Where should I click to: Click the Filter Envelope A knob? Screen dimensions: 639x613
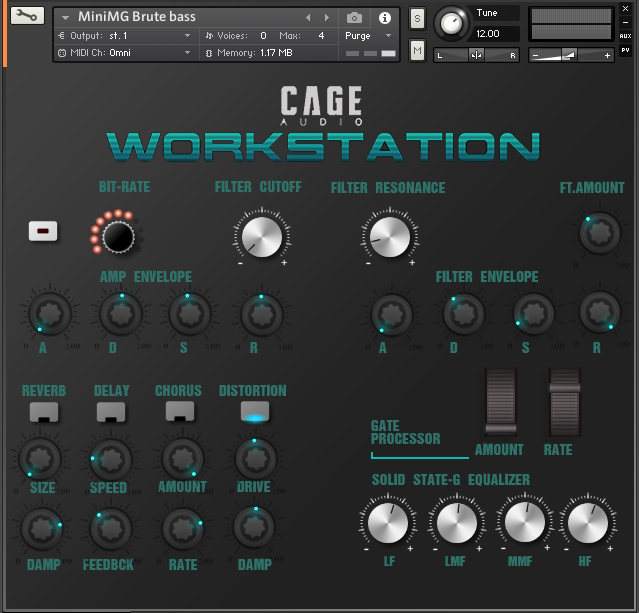(391, 315)
